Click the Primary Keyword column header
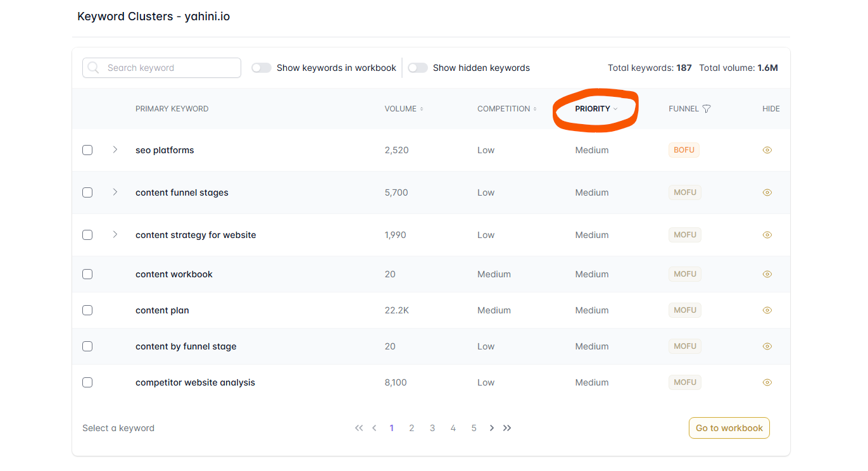Viewport: 868px width, 471px height. point(172,109)
